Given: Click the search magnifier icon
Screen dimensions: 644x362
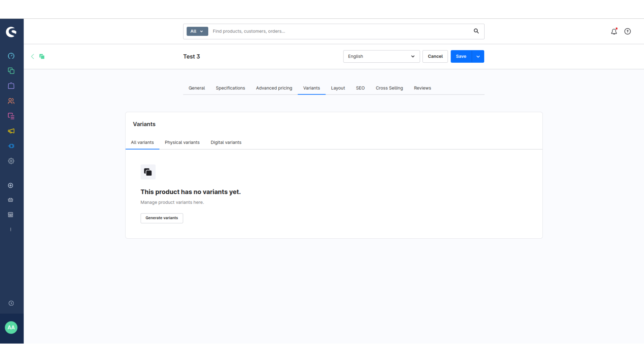Looking at the screenshot, I should coord(476,31).
